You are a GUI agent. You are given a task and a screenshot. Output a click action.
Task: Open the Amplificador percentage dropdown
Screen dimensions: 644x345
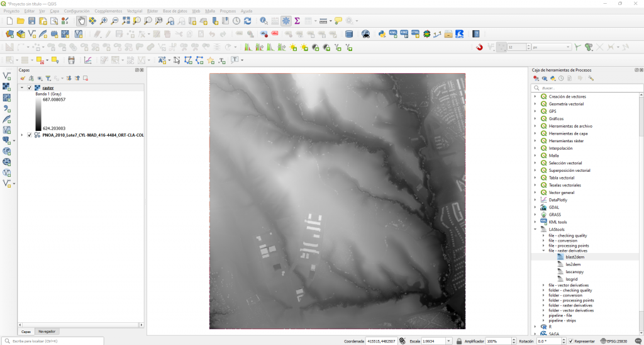point(511,341)
